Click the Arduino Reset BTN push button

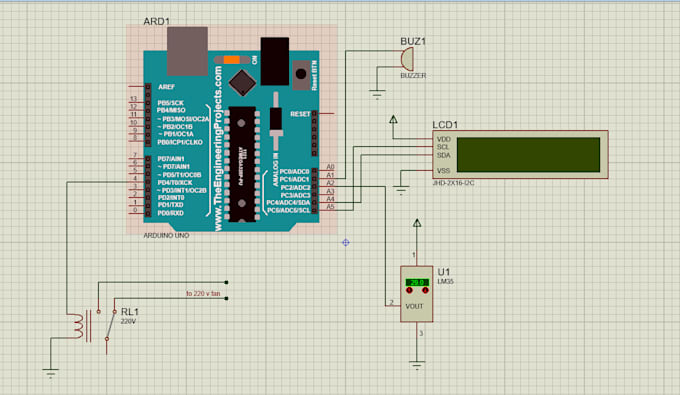click(301, 74)
